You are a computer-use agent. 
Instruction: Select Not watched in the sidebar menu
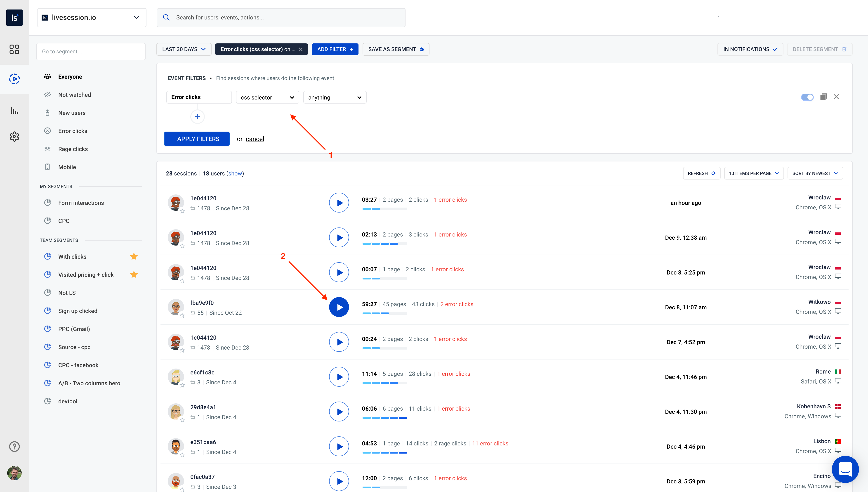75,95
